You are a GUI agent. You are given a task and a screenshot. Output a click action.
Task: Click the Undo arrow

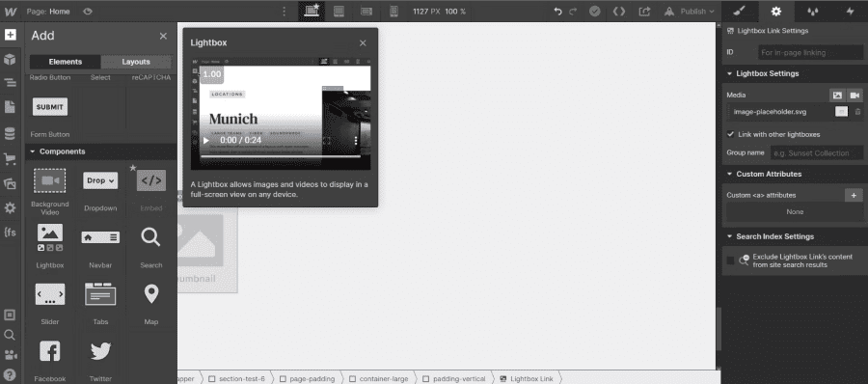click(x=558, y=11)
